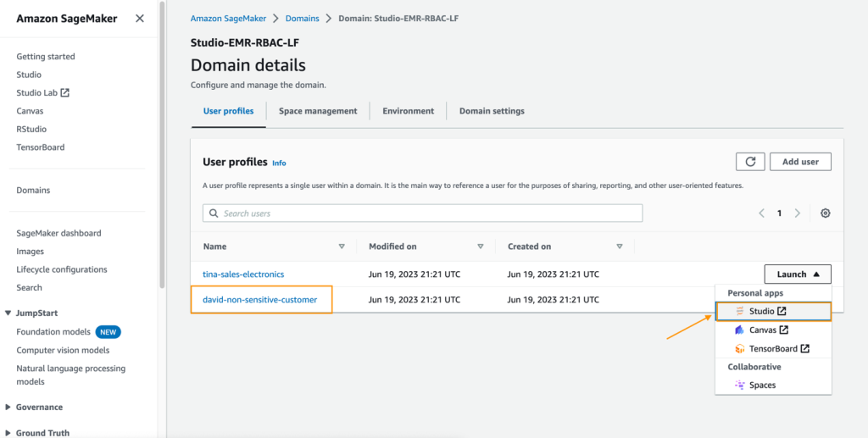868x438 pixels.
Task: Collapse the JumpStart sidebar section
Action: (8, 313)
